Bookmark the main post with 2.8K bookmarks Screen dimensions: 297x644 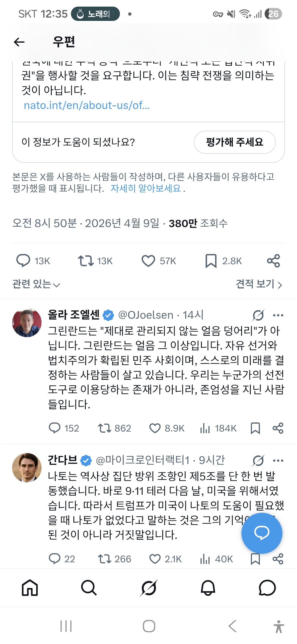211,261
